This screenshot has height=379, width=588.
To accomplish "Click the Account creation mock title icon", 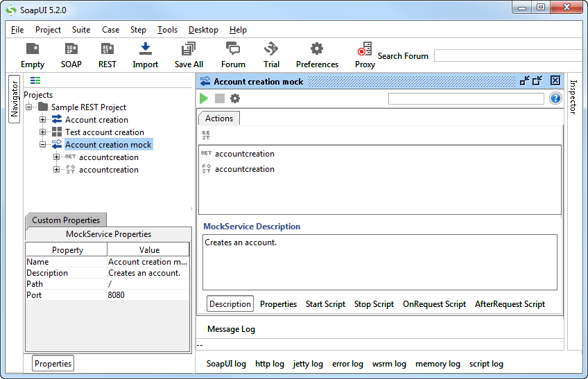I will coord(205,81).
